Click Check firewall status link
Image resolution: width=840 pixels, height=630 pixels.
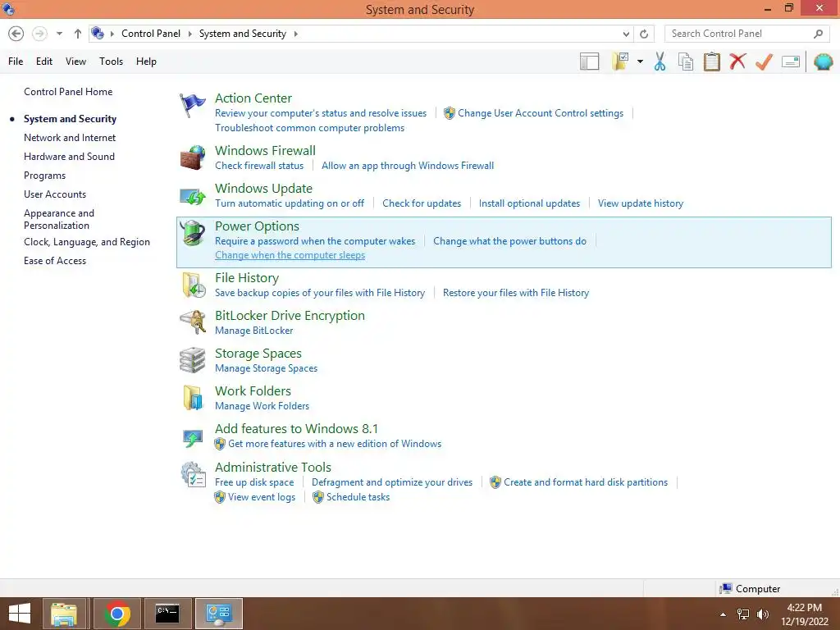click(x=259, y=166)
